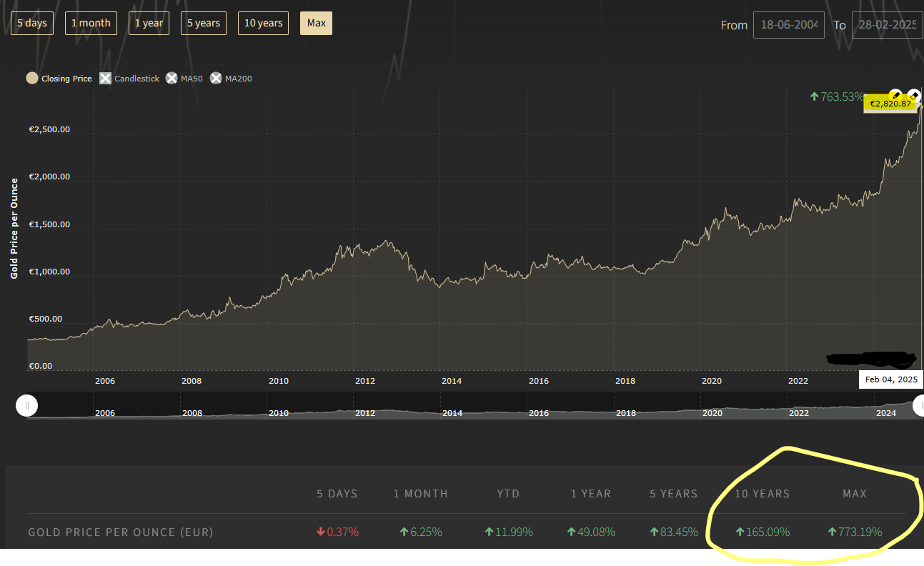Show the MA200 moving average
This screenshot has width=924, height=566.
click(231, 79)
